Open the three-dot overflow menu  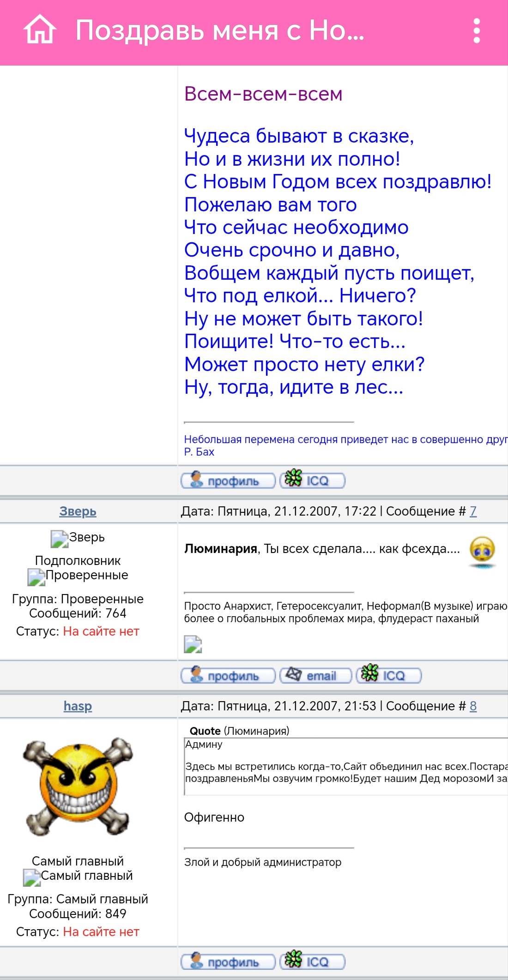[477, 31]
